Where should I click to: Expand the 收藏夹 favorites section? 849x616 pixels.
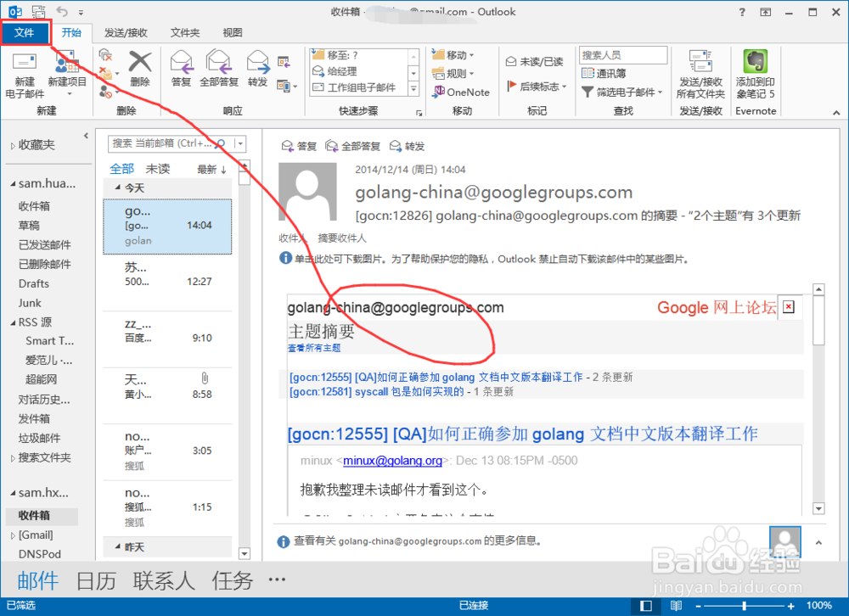13,145
